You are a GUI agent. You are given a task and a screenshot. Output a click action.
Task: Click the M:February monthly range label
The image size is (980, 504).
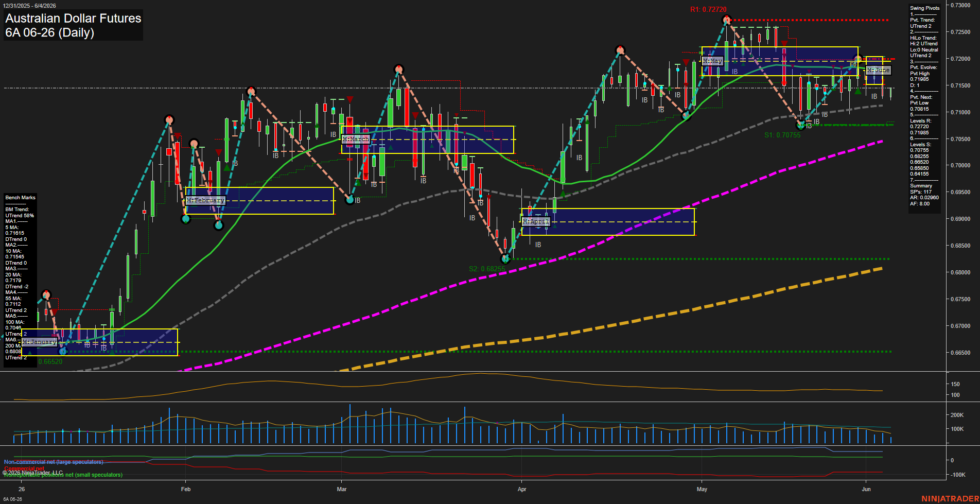[205, 200]
